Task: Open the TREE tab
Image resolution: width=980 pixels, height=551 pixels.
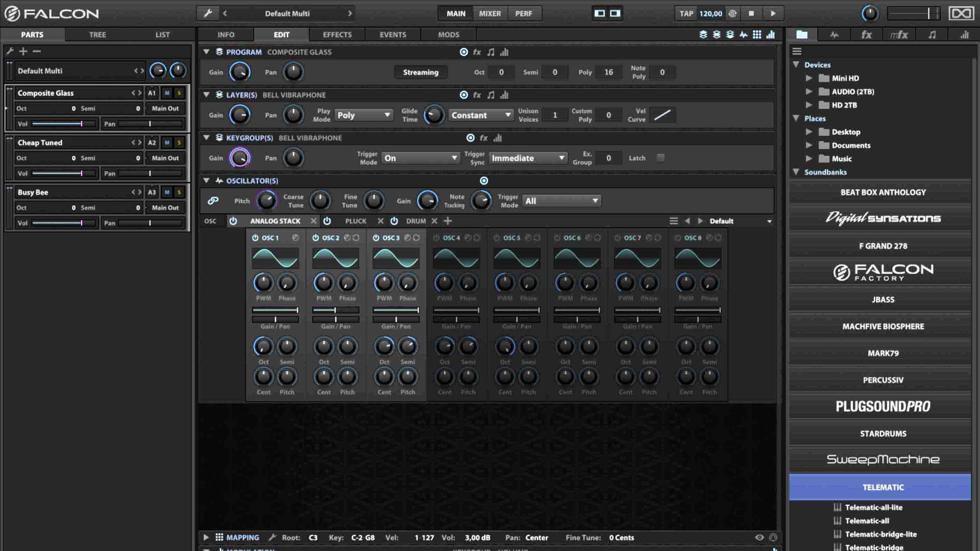Action: 98,35
